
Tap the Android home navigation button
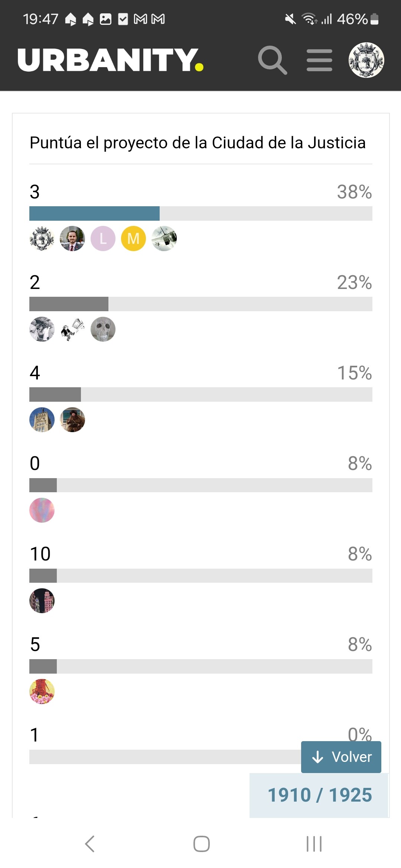click(202, 844)
